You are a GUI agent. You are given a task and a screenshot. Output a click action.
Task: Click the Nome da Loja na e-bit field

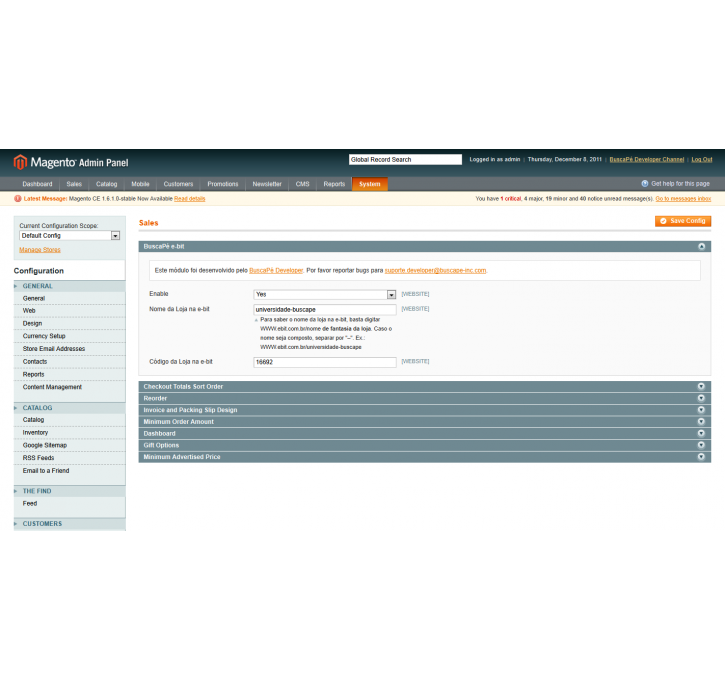tap(325, 310)
